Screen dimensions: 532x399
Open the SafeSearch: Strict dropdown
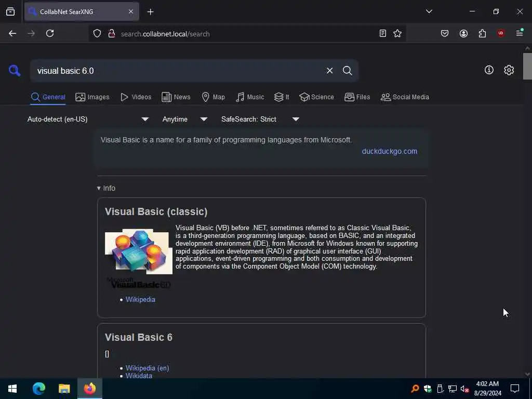(260, 119)
